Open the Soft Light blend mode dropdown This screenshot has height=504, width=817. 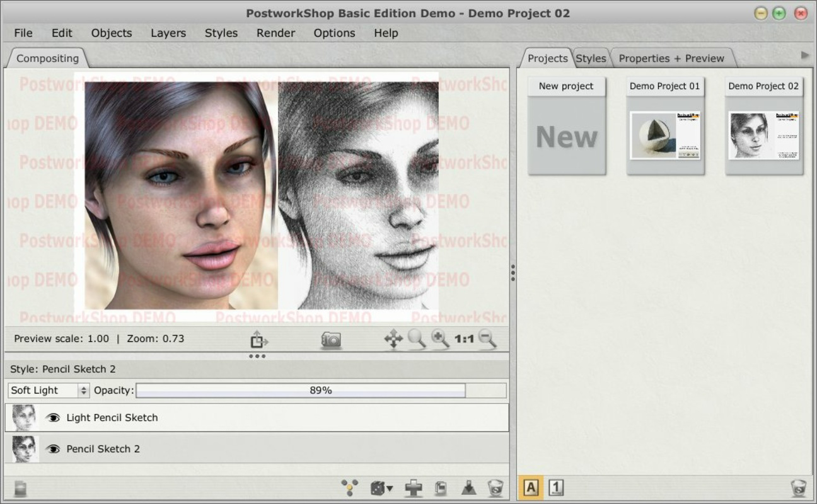(49, 391)
